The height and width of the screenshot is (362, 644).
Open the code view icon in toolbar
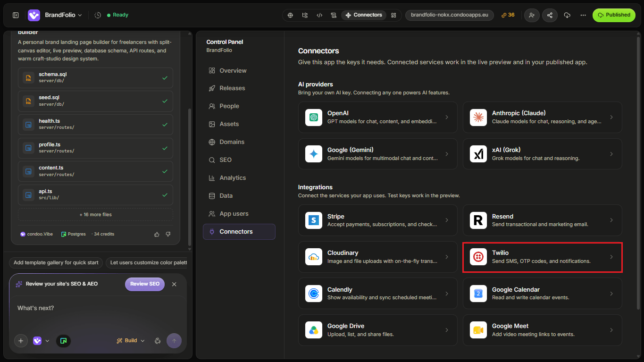(319, 15)
